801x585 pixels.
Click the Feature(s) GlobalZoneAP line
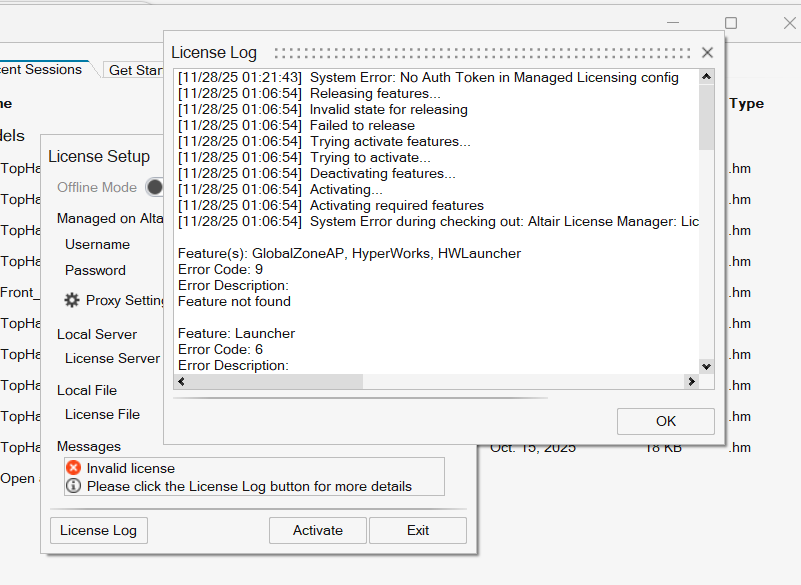pyautogui.click(x=349, y=253)
